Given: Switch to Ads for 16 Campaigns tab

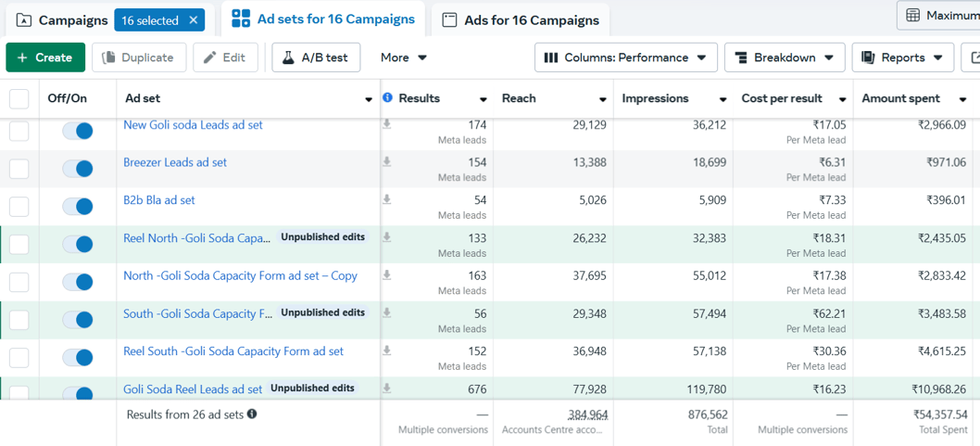Looking at the screenshot, I should point(521,20).
